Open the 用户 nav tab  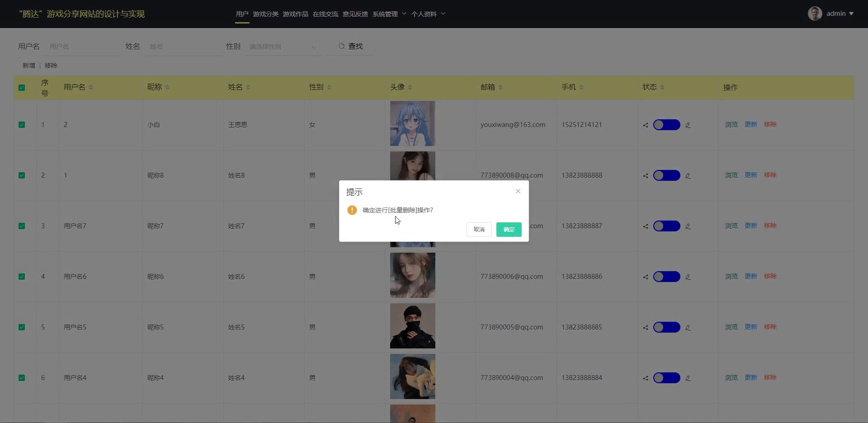tap(242, 14)
